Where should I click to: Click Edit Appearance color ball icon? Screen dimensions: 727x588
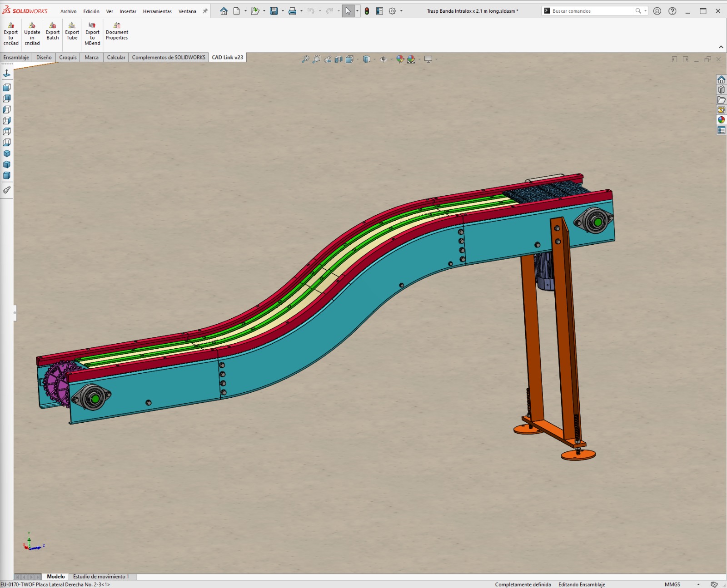point(400,59)
